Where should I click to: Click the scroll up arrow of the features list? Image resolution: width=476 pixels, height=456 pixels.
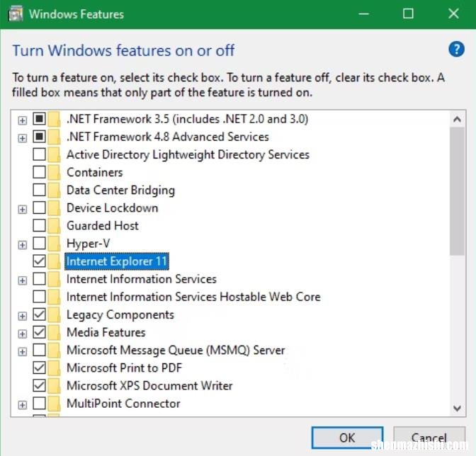click(x=457, y=119)
